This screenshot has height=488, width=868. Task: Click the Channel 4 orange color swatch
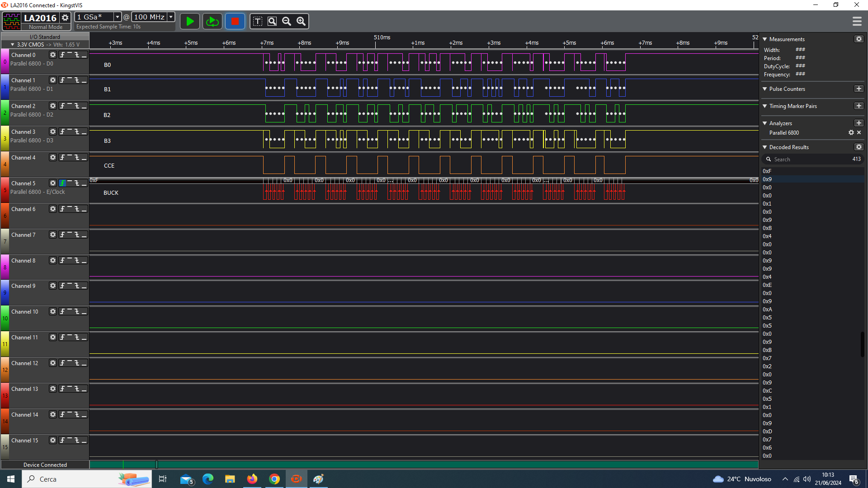pyautogui.click(x=5, y=164)
